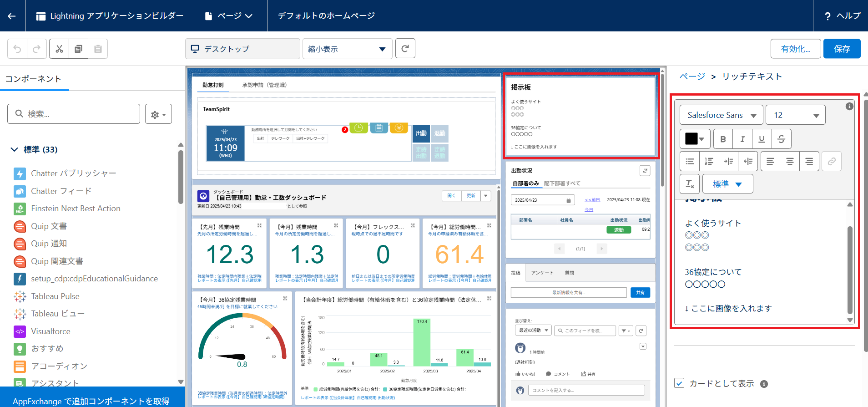Click the 2025/04/23 date field
Screen dimensions: 868x407
pyautogui.click(x=543, y=200)
